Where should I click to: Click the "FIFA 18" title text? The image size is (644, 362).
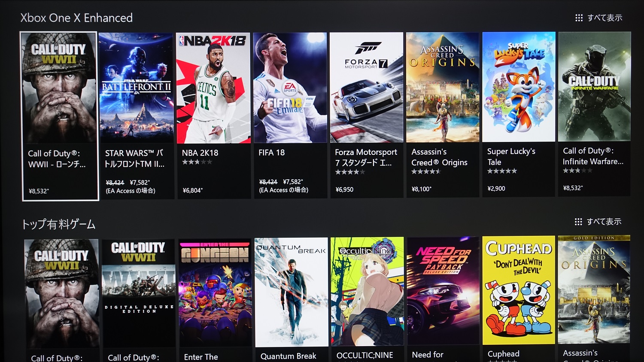(x=272, y=152)
